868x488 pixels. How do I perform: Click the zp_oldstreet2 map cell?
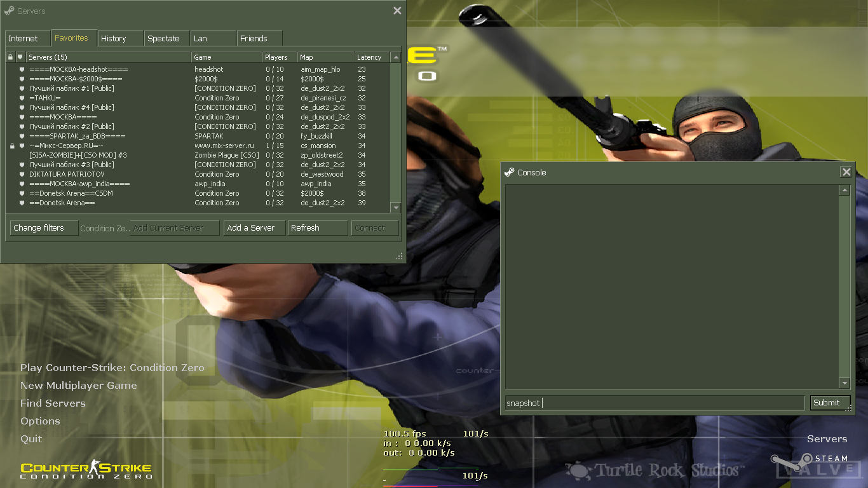322,155
